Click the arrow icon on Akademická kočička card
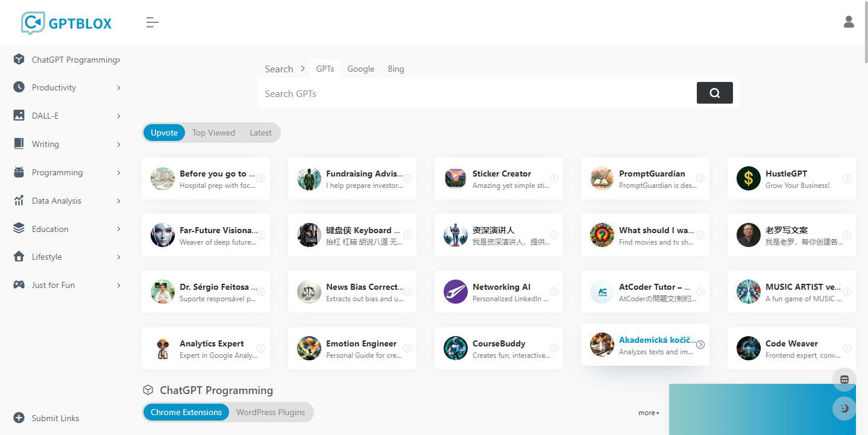The width and height of the screenshot is (868, 435). [x=700, y=345]
